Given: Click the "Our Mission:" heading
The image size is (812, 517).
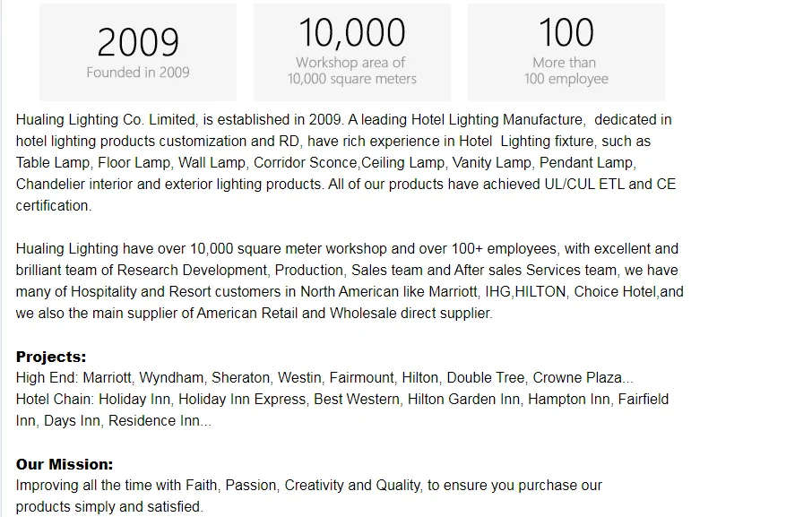Looking at the screenshot, I should tap(65, 464).
